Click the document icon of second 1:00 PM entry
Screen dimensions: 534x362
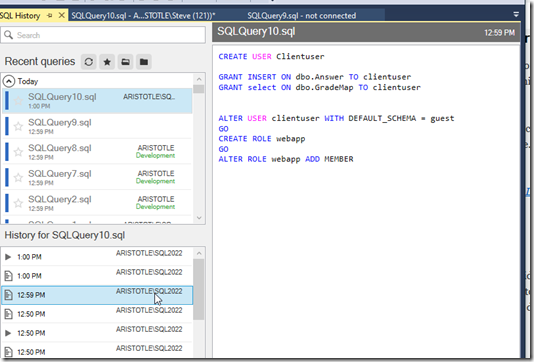[9, 276]
